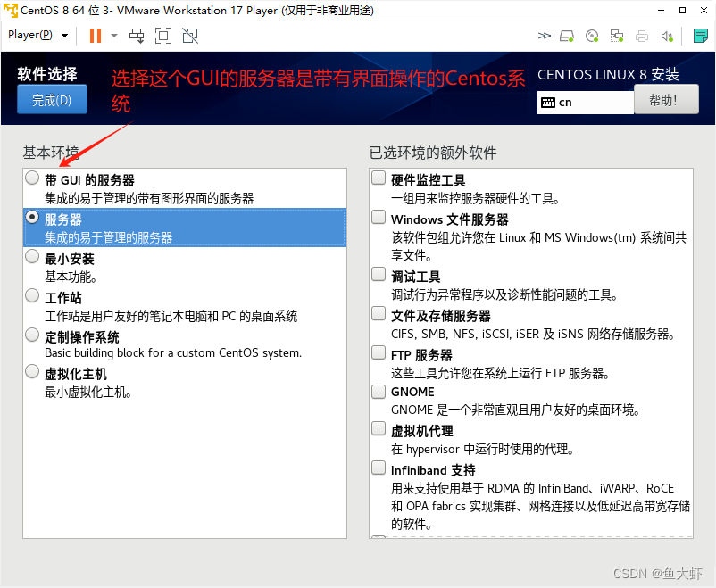Send Ctrl+Alt+Del to virtual machine

(x=137, y=36)
